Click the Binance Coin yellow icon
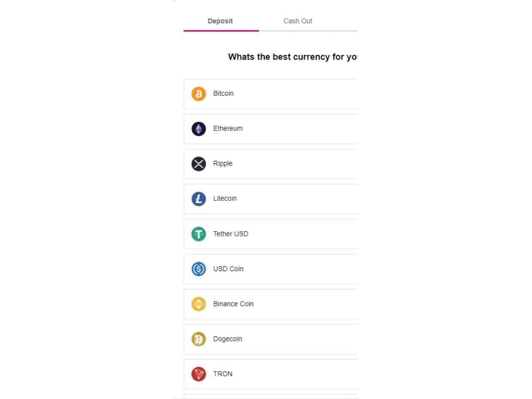The height and width of the screenshot is (399, 532). click(x=198, y=304)
